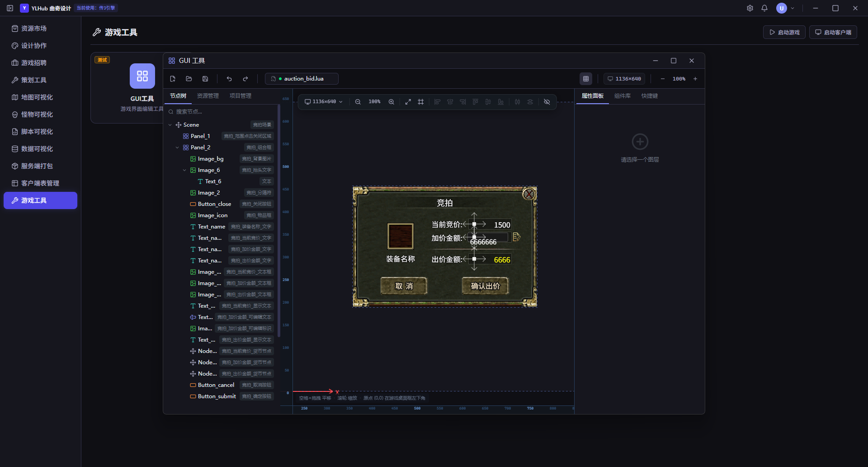Image resolution: width=868 pixels, height=467 pixels.
Task: Click the fit-to-screen expand icon above canvas
Action: click(408, 102)
